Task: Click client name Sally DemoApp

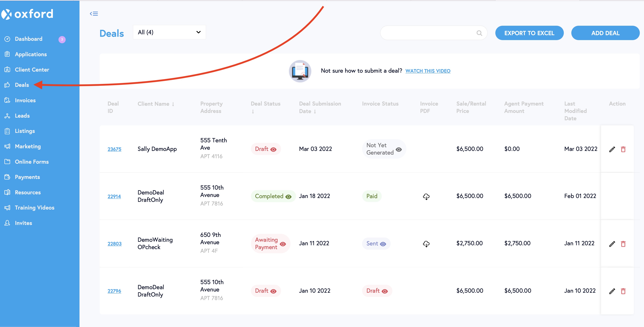Action: point(157,149)
